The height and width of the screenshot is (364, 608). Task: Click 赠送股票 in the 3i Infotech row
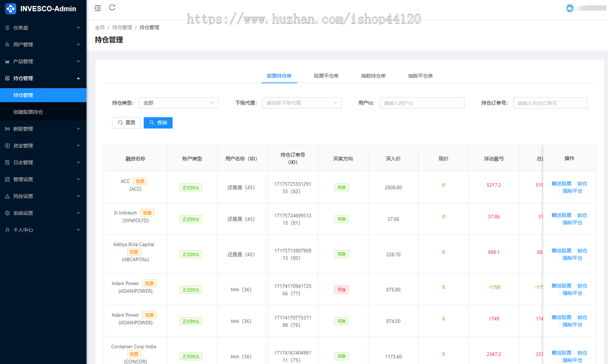pos(561,215)
